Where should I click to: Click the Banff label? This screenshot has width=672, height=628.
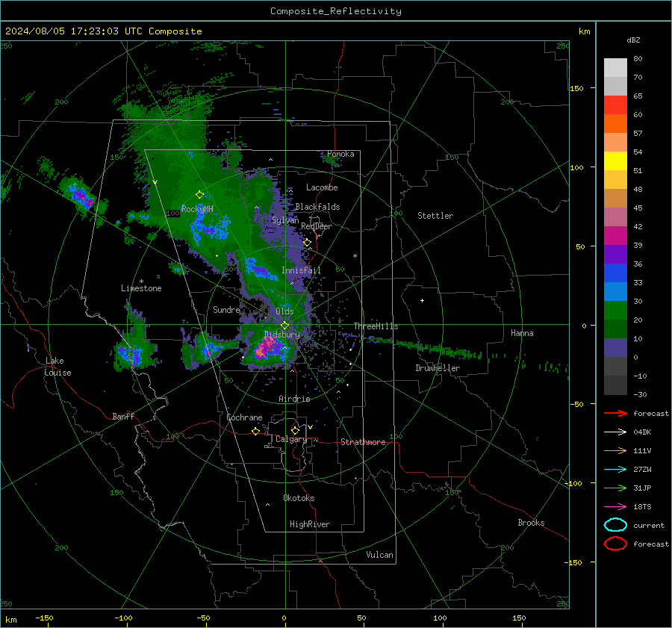[x=123, y=416]
